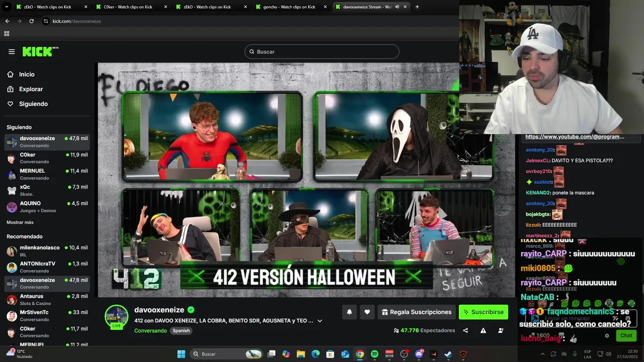Show hidden system tray icons
The image size is (644, 362).
point(542,354)
